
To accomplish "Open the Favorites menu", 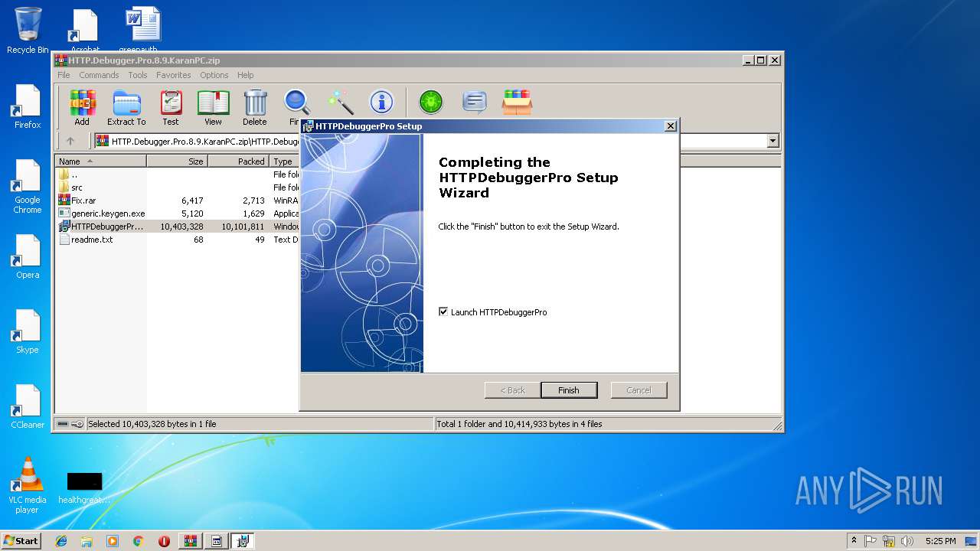I will (174, 75).
